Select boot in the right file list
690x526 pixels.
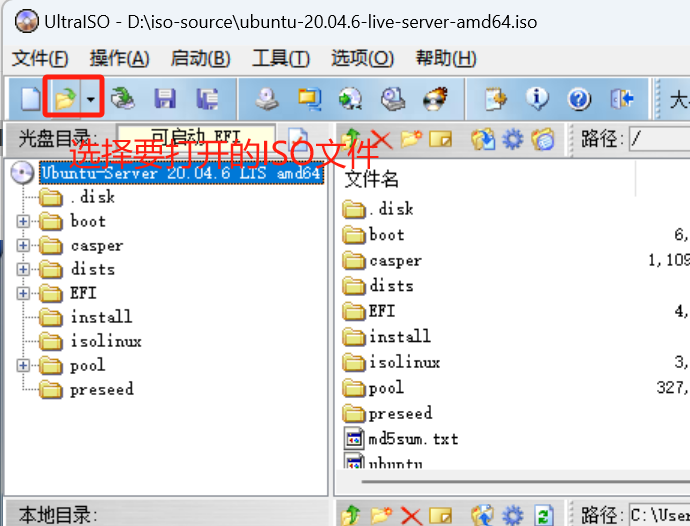tap(386, 235)
